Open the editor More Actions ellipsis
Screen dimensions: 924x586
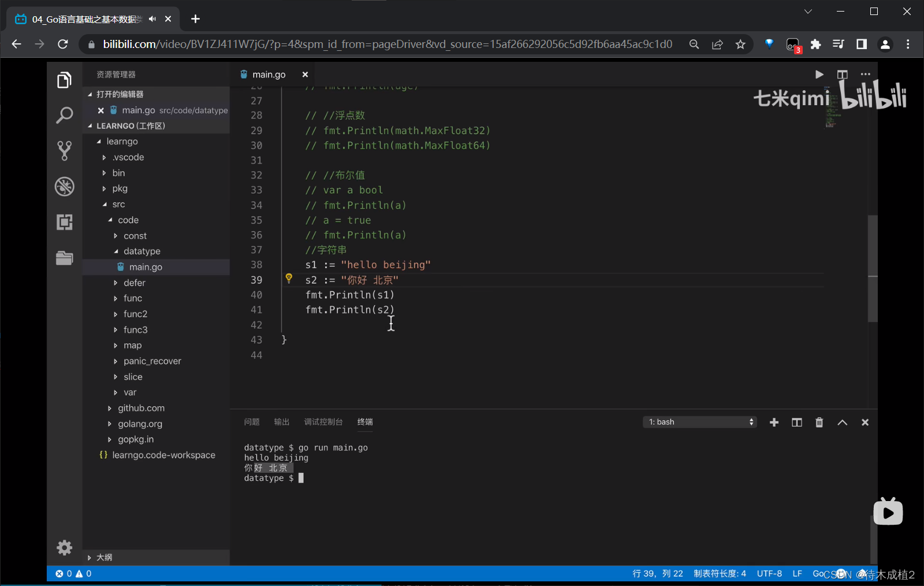coord(865,74)
